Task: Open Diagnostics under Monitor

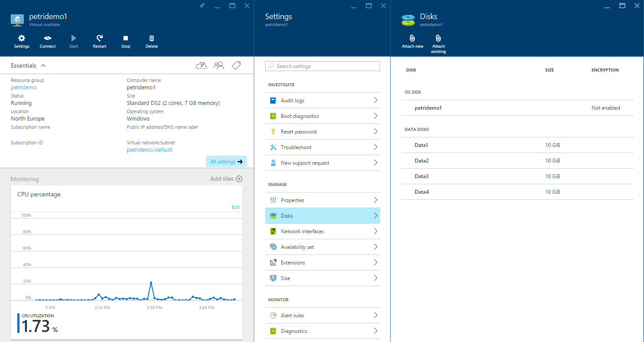Action: pyautogui.click(x=322, y=331)
